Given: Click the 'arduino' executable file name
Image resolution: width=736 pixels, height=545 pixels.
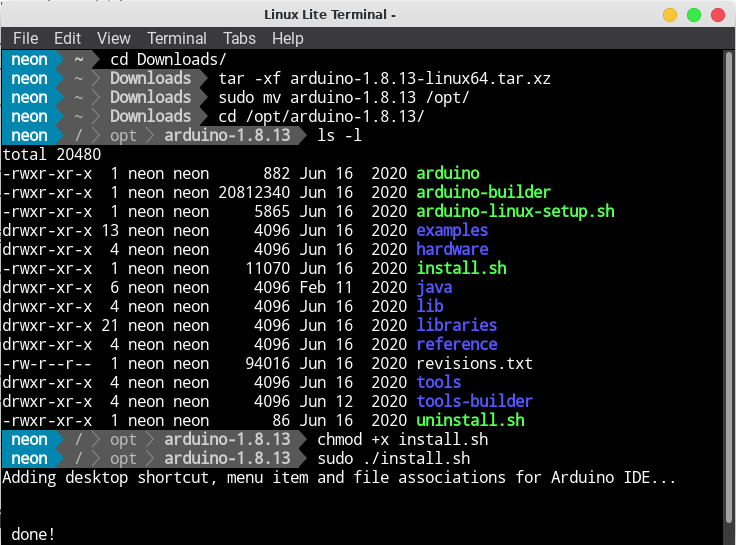Looking at the screenshot, I should click(x=448, y=173).
